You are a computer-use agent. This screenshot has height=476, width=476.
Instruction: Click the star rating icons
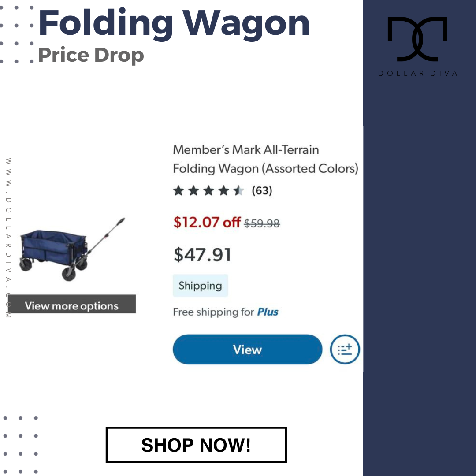pos(208,191)
